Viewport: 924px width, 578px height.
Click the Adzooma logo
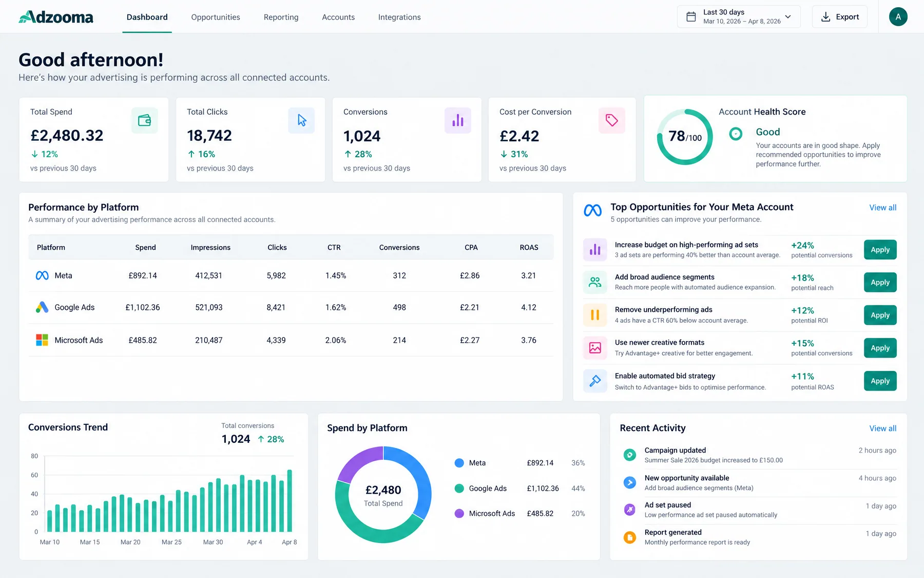pyautogui.click(x=56, y=17)
